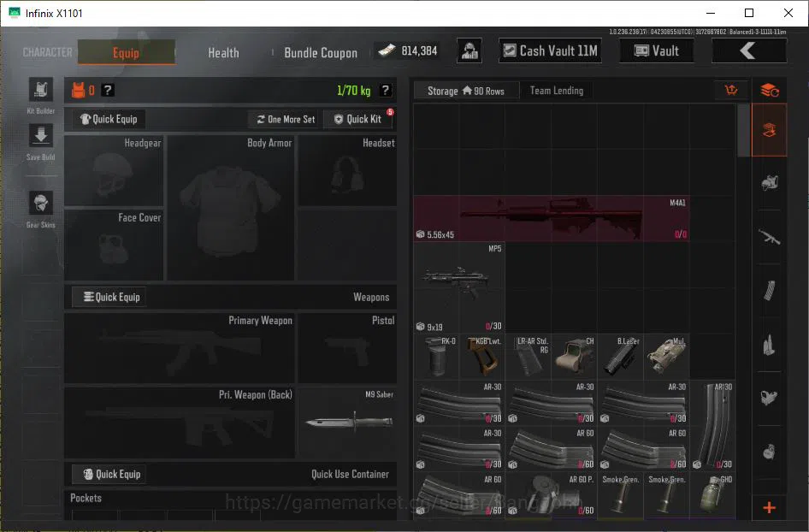Open the Storage 90 Rows tab

click(466, 91)
